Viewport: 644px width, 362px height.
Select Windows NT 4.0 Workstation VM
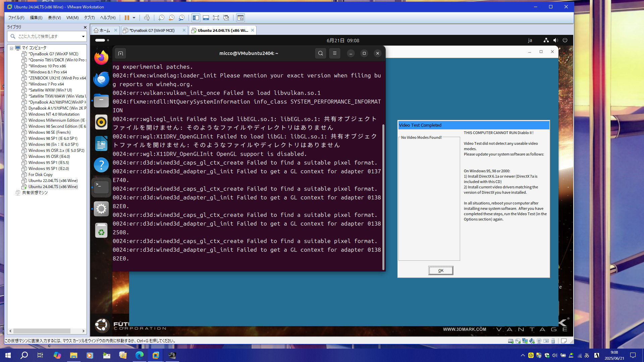[51, 114]
